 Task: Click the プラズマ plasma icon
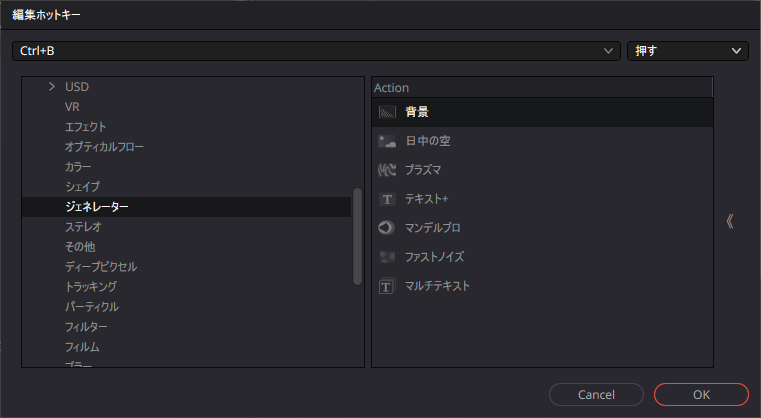pyautogui.click(x=388, y=170)
